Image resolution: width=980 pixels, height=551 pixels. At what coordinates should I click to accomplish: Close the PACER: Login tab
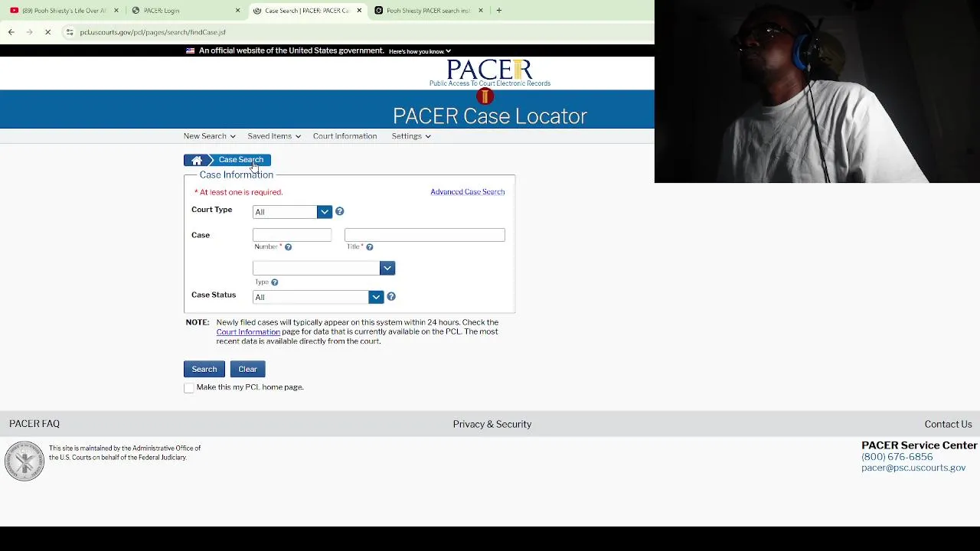(x=237, y=11)
